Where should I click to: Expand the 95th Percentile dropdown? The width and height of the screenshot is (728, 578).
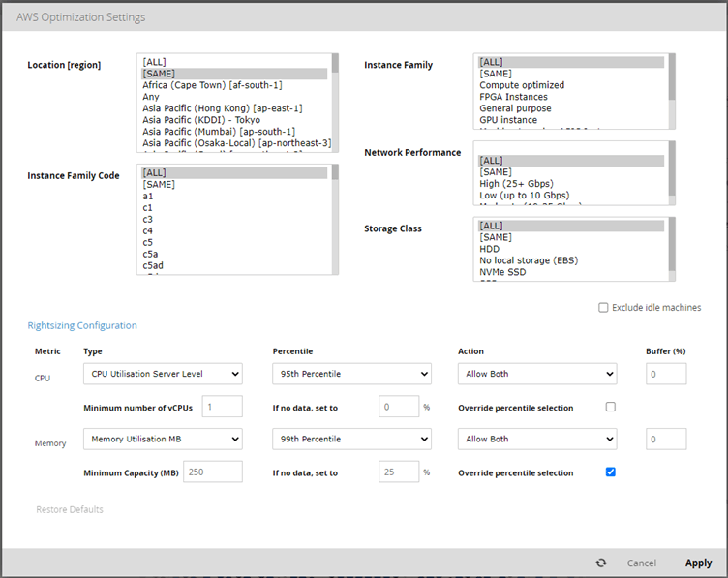coord(351,374)
